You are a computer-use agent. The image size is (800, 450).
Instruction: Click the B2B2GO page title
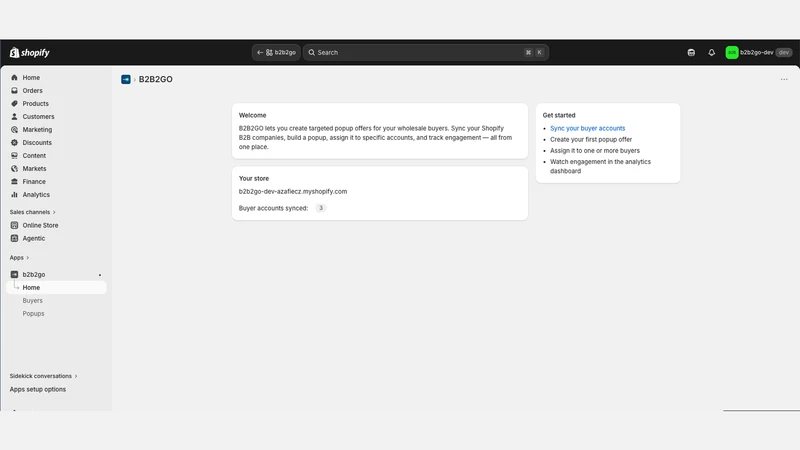click(x=156, y=79)
